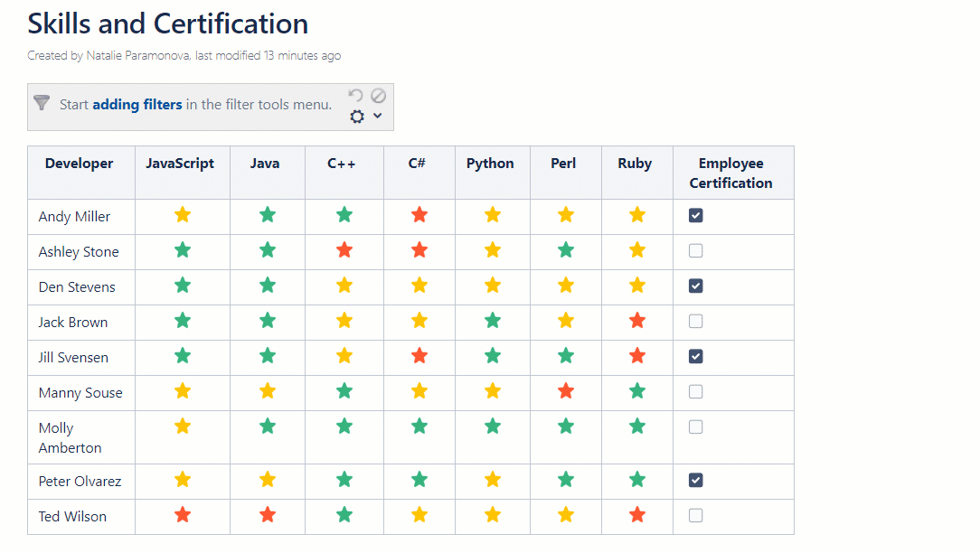Open the filter settings gear icon

(357, 117)
